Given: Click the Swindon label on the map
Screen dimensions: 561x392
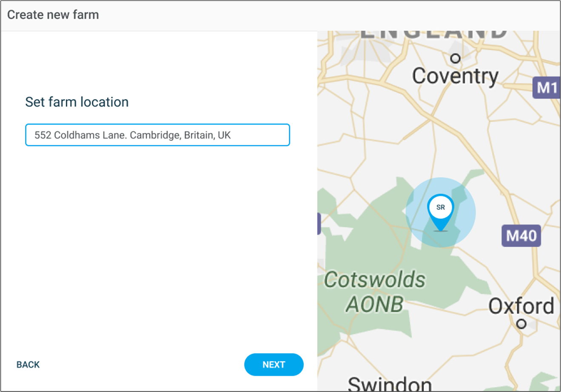Looking at the screenshot, I should click(389, 383).
